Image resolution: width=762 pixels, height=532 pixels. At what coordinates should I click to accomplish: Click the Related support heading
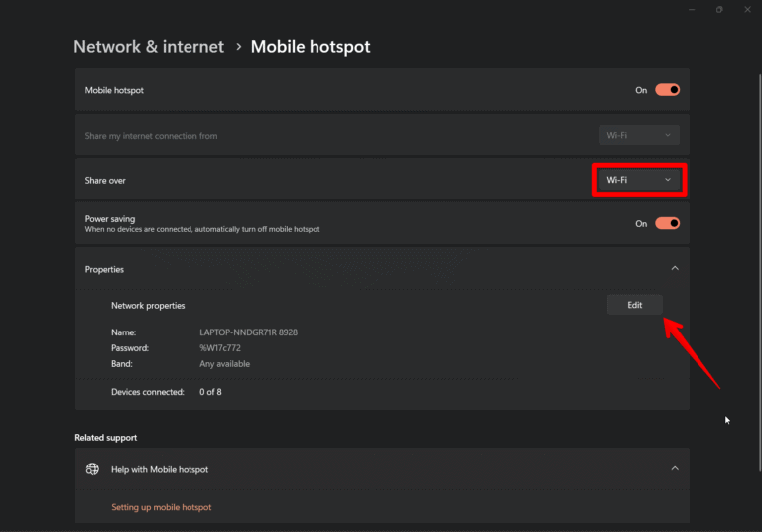pyautogui.click(x=105, y=437)
